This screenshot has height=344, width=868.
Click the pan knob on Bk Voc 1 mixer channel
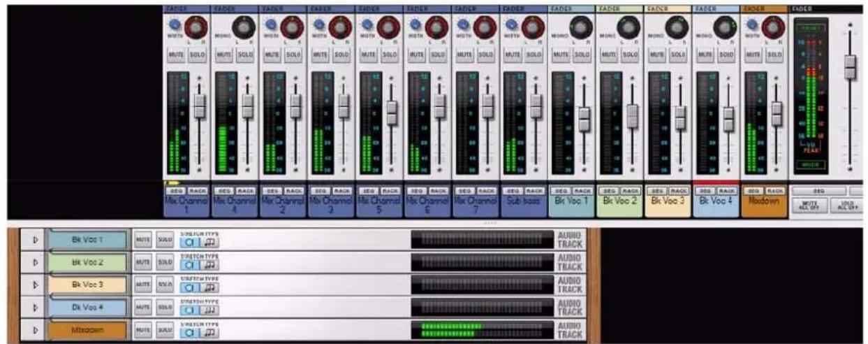[581, 28]
